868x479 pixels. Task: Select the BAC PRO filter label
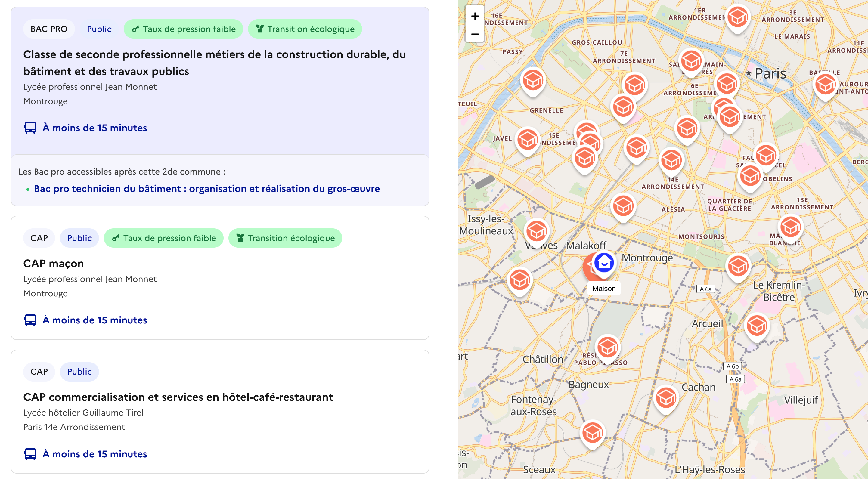pyautogui.click(x=49, y=29)
